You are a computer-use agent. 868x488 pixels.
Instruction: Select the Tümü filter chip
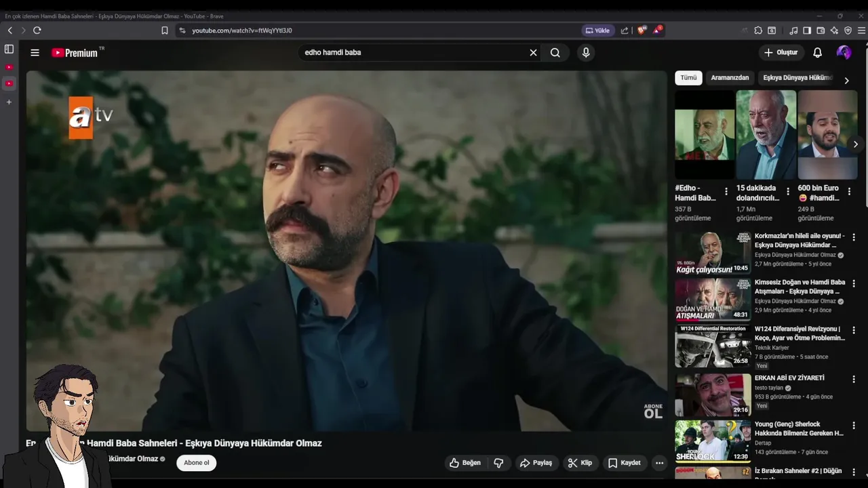pyautogui.click(x=688, y=77)
